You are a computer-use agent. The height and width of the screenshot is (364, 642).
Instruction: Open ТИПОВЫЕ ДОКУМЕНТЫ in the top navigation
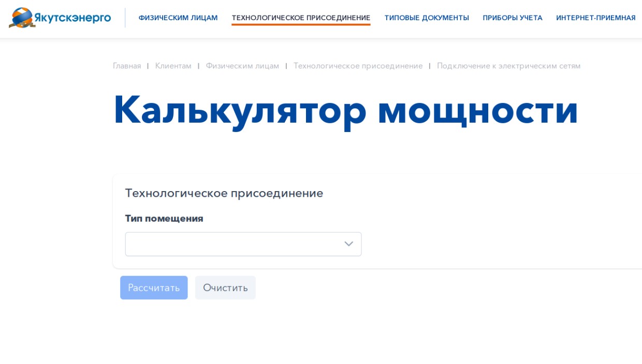(426, 18)
